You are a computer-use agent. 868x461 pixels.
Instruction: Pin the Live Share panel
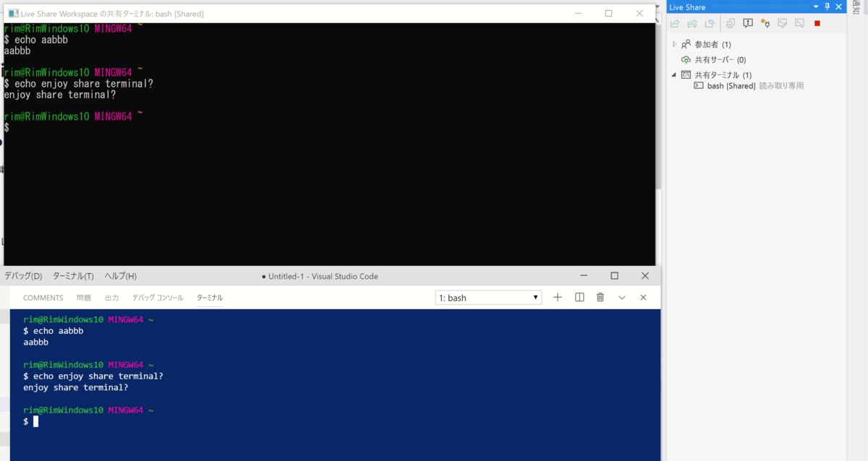(x=825, y=7)
